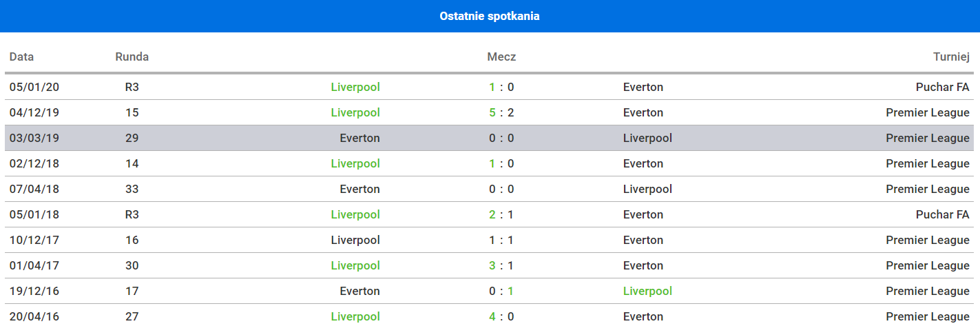Image resolution: width=980 pixels, height=326 pixels.
Task: Open Liverpool link in 02/12/18 match
Action: coord(355,163)
